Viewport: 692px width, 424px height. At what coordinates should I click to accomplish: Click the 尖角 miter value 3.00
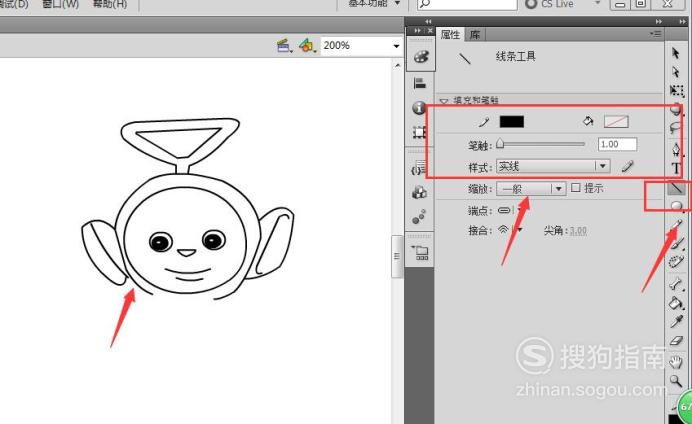pyautogui.click(x=578, y=231)
